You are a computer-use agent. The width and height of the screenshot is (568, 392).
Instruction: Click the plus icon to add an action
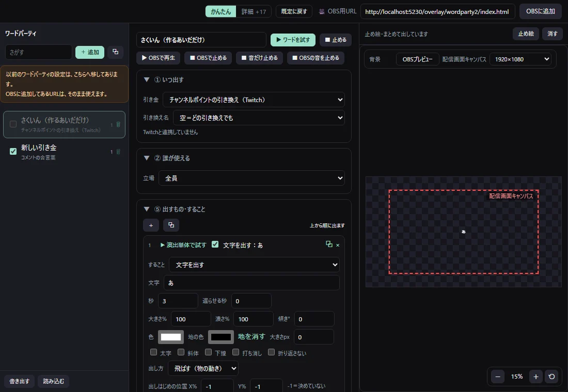pyautogui.click(x=151, y=225)
